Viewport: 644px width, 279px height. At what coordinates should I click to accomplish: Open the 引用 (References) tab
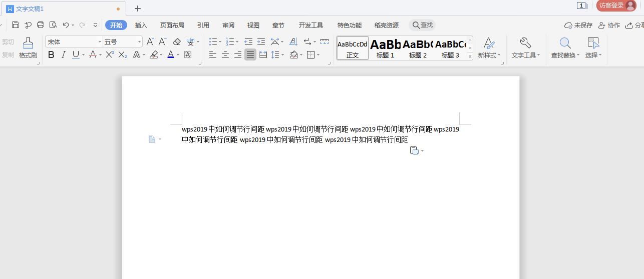click(x=203, y=25)
